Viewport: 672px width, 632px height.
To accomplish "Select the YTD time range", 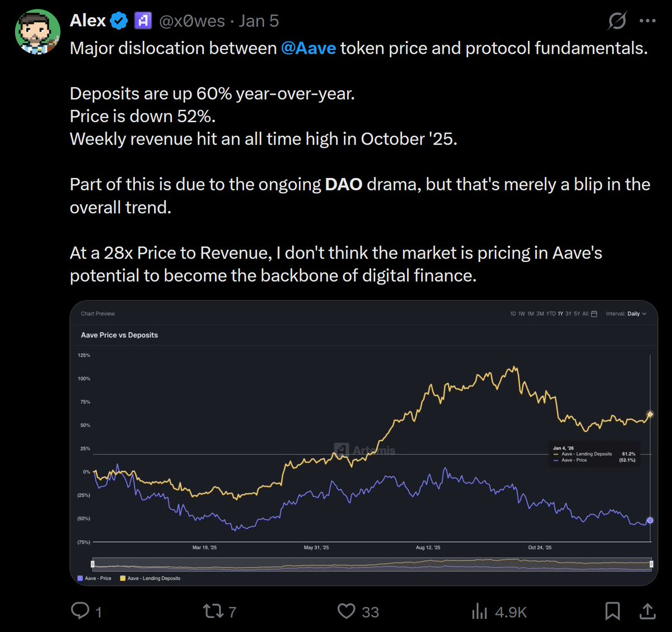I will tap(551, 314).
